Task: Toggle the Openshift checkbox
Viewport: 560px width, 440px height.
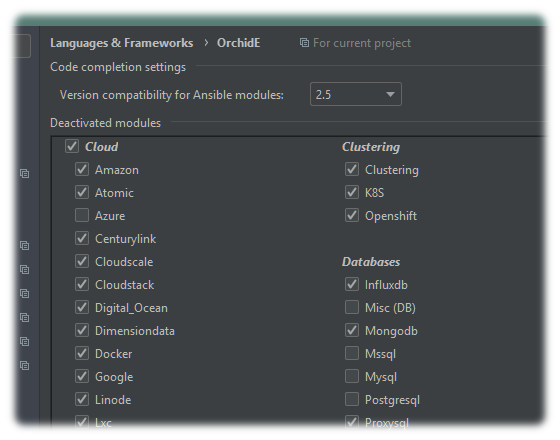Action: (x=352, y=215)
